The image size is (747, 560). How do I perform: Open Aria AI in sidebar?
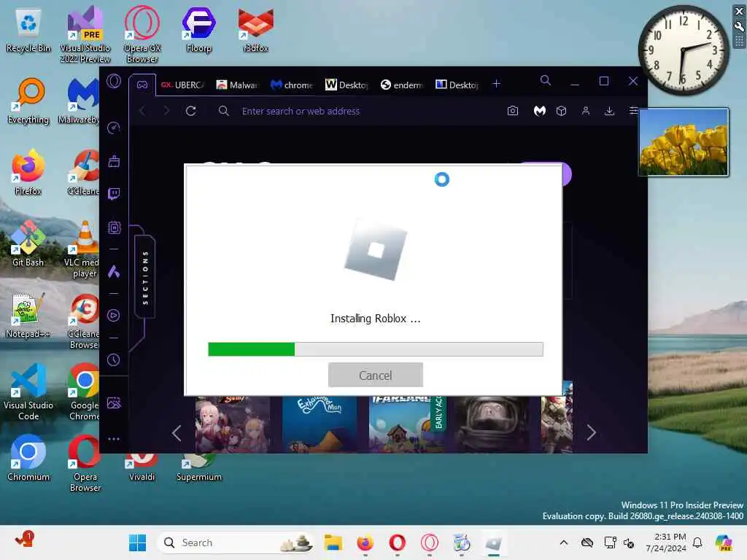[x=114, y=271]
